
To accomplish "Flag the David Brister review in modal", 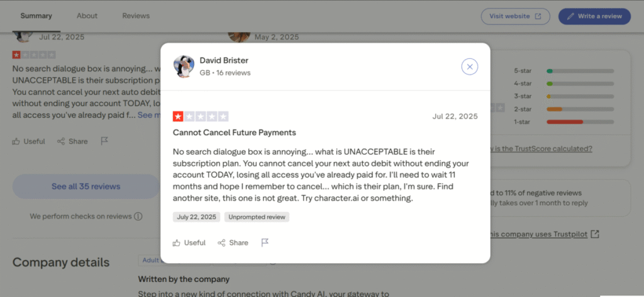I will [x=265, y=242].
